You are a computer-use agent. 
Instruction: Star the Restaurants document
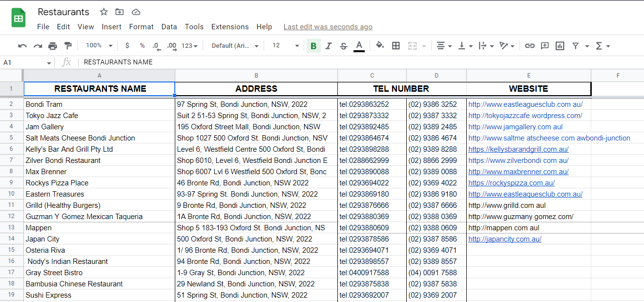(x=104, y=12)
